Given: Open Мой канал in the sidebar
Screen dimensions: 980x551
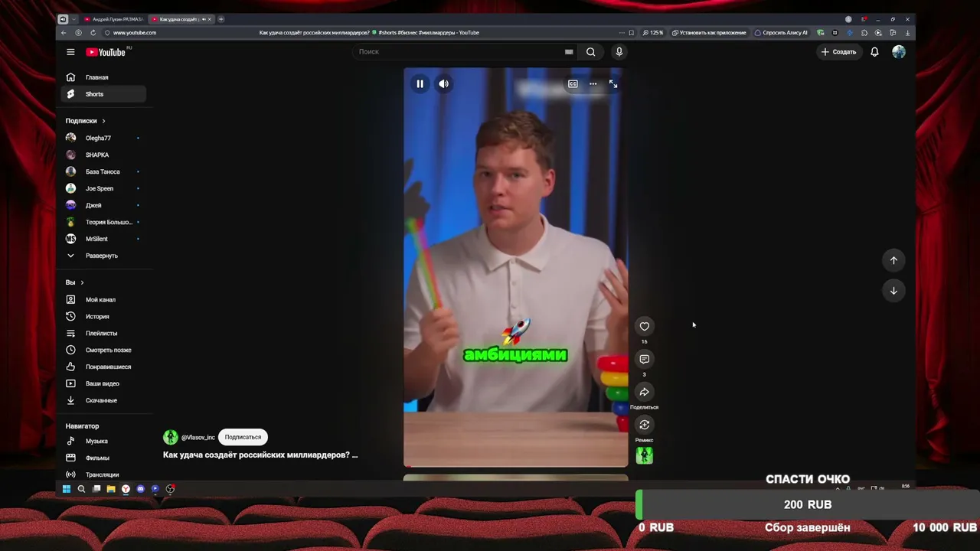Looking at the screenshot, I should coord(104,300).
